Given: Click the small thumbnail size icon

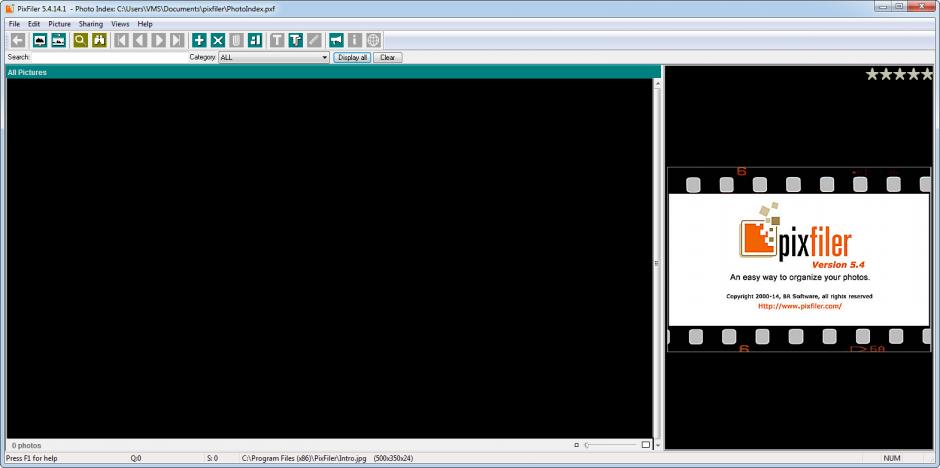Looking at the screenshot, I should (x=576, y=445).
